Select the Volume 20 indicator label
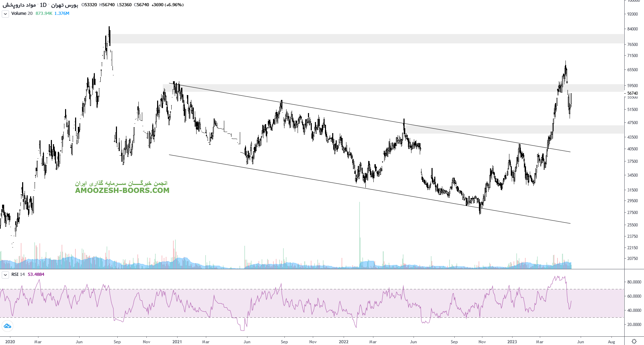Image resolution: width=644 pixels, height=345 pixels. [22, 13]
